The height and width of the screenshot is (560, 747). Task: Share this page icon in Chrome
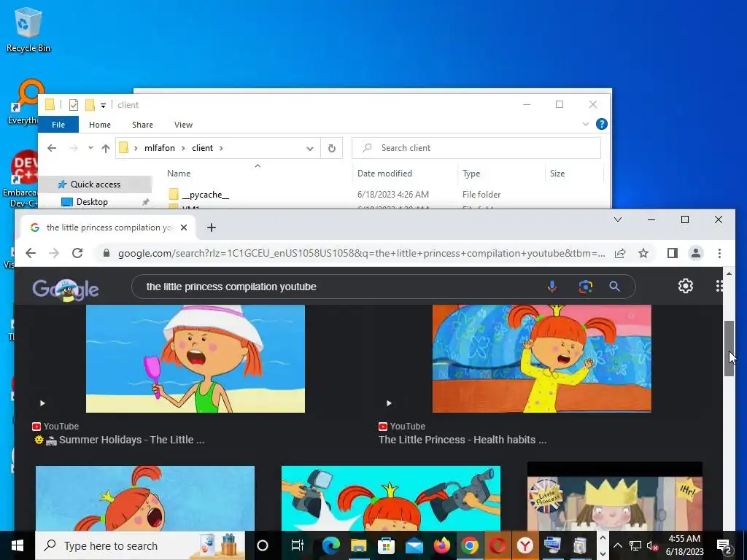click(x=620, y=253)
